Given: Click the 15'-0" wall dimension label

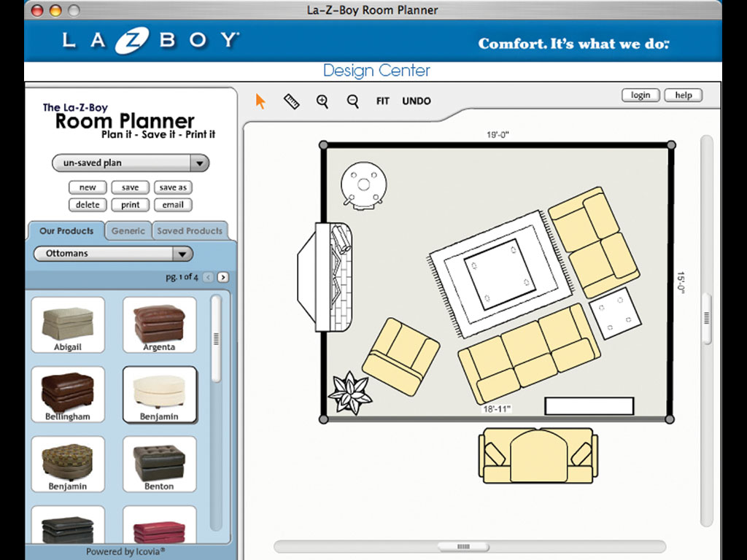Looking at the screenshot, I should (x=681, y=283).
